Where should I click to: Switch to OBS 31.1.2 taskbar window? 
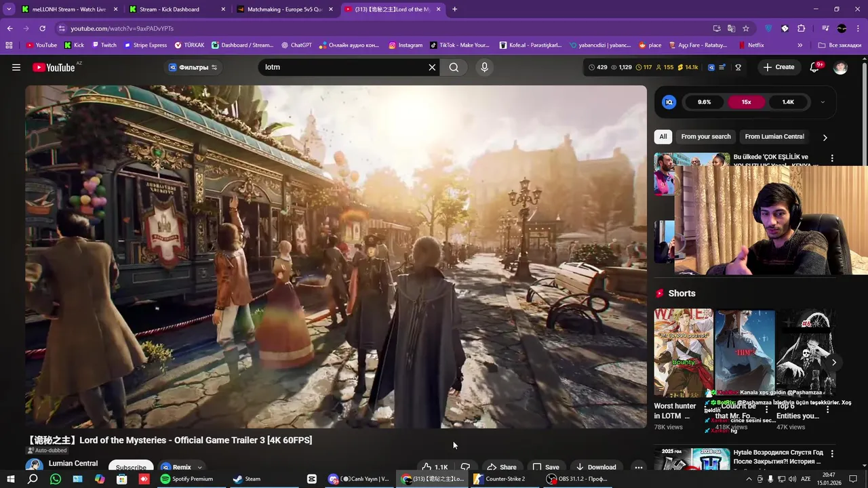577,479
